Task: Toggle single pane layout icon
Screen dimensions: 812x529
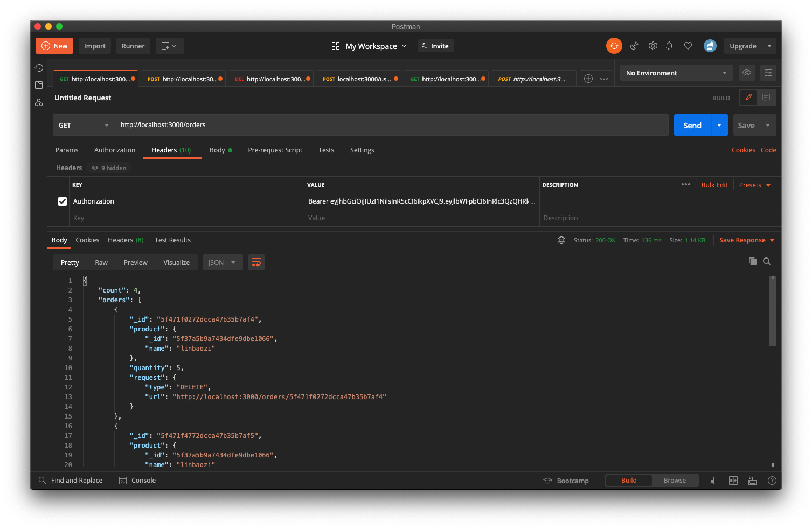Action: [x=714, y=481]
